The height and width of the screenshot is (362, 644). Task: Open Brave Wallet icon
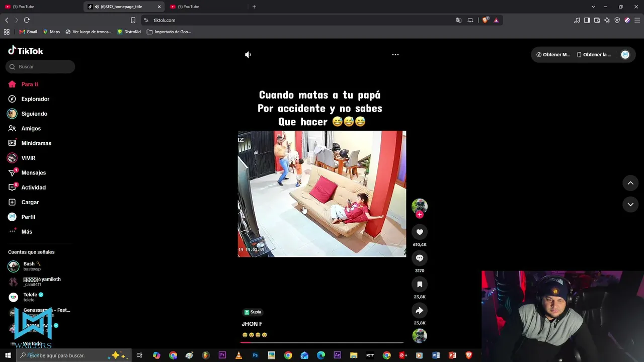point(597,20)
